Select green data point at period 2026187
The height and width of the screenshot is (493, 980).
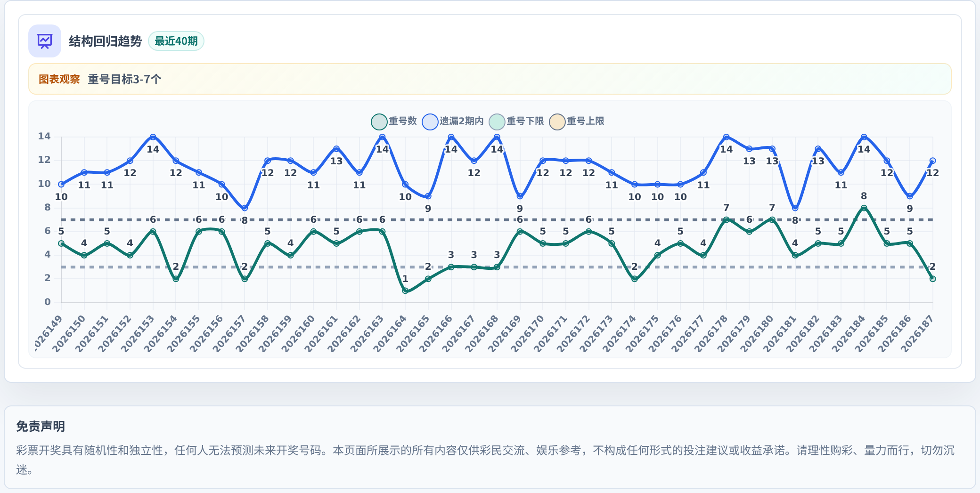(932, 279)
